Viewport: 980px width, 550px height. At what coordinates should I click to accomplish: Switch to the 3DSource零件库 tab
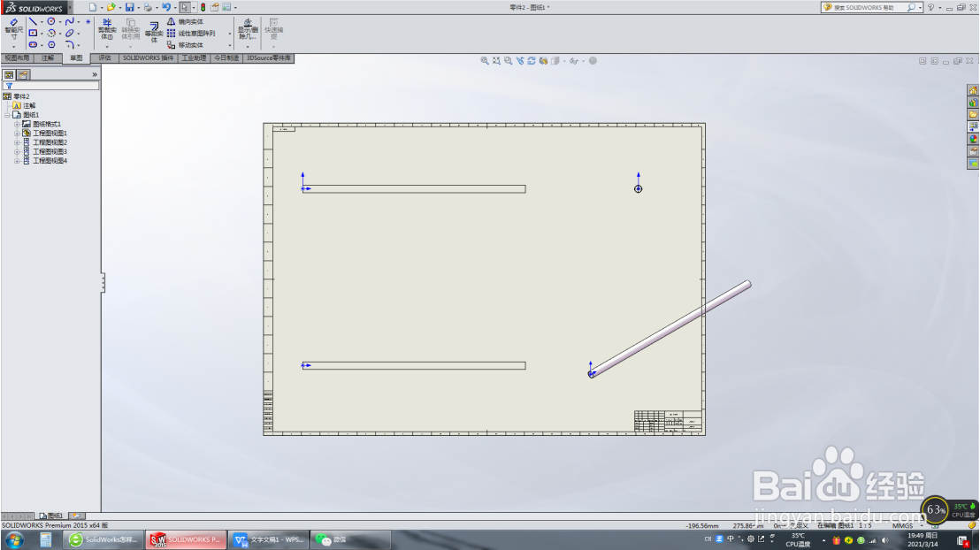pyautogui.click(x=268, y=58)
